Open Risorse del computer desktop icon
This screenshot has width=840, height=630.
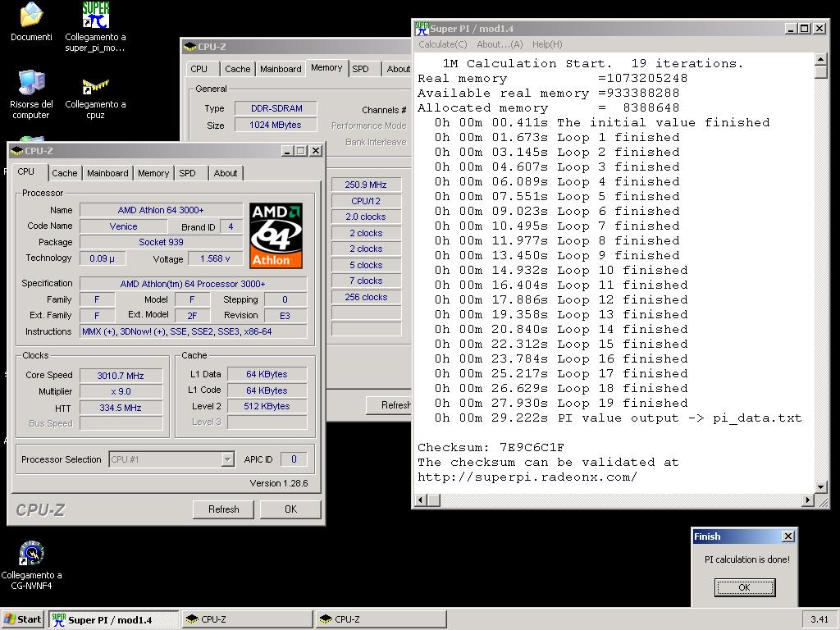click(31, 84)
